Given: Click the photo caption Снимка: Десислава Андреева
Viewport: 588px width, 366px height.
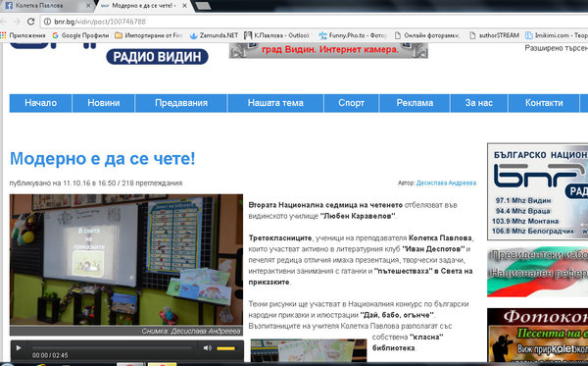Looking at the screenshot, I should [x=191, y=331].
